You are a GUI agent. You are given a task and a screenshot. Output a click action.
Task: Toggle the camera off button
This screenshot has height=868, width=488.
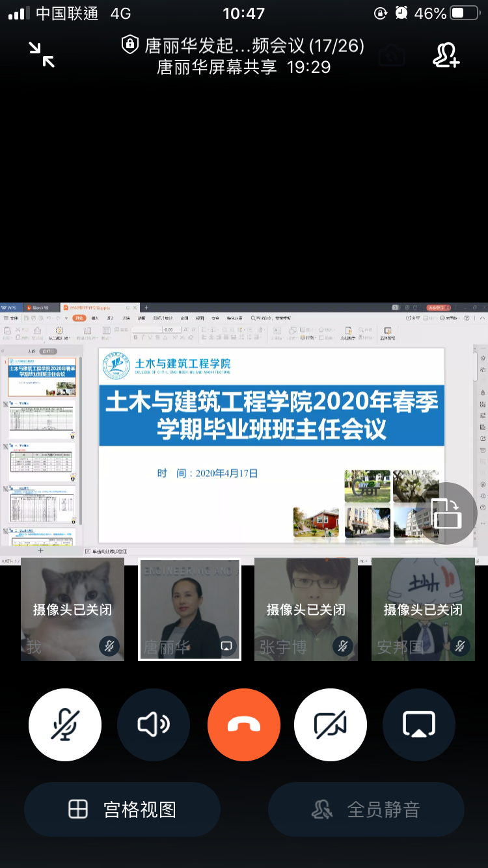331,724
